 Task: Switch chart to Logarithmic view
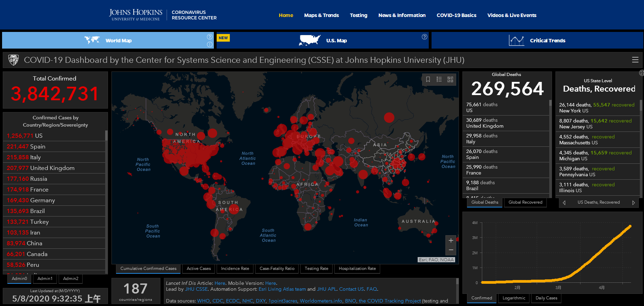tap(514, 298)
